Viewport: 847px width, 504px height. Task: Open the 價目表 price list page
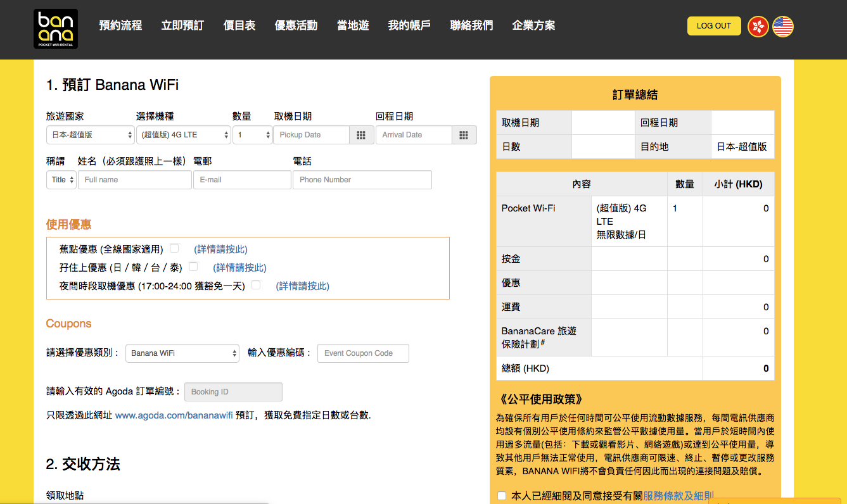click(239, 25)
